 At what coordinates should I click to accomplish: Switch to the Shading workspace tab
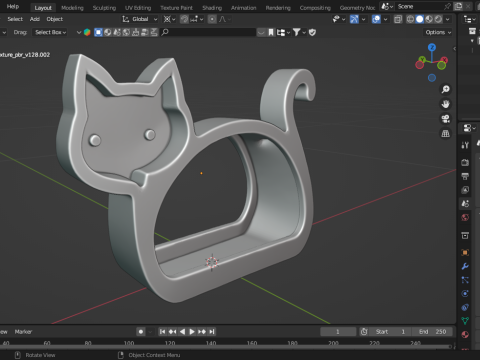[212, 8]
